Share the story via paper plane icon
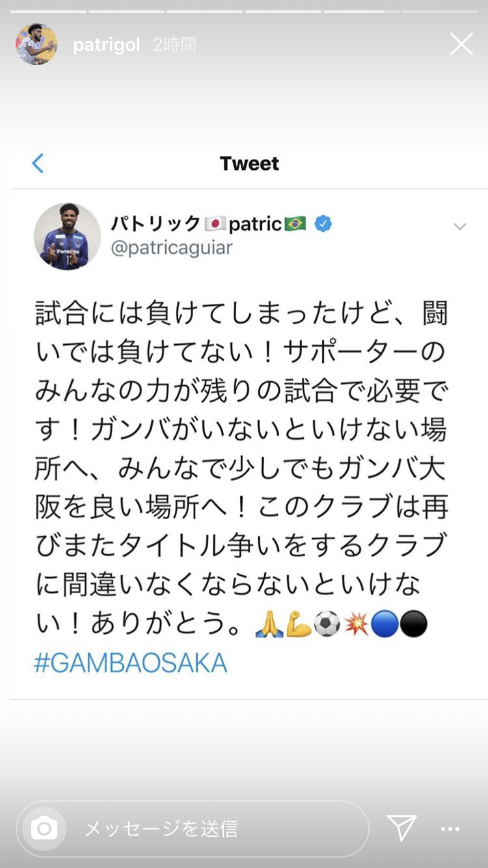Image resolution: width=488 pixels, height=868 pixels. point(401,828)
